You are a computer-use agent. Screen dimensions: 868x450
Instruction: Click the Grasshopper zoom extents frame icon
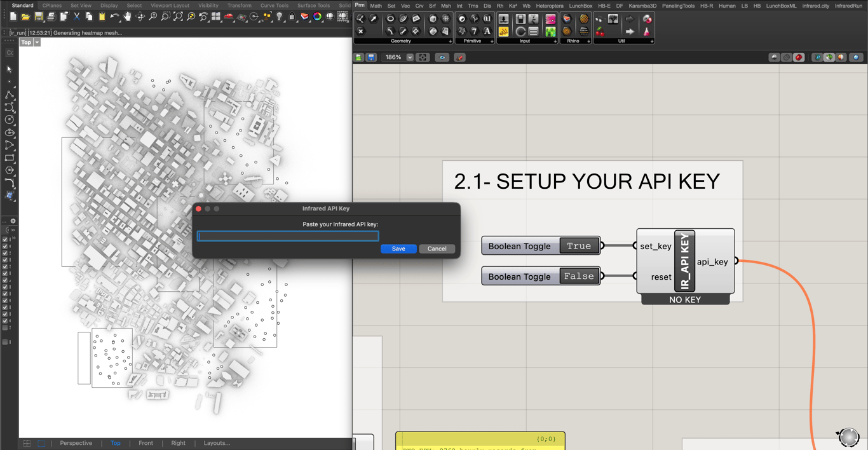click(x=423, y=57)
